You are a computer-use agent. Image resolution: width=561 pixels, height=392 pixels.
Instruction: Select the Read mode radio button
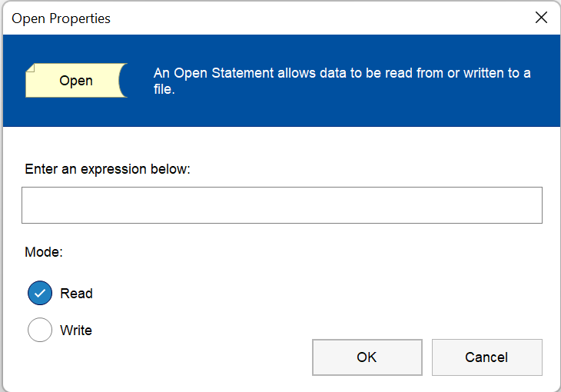(x=40, y=293)
